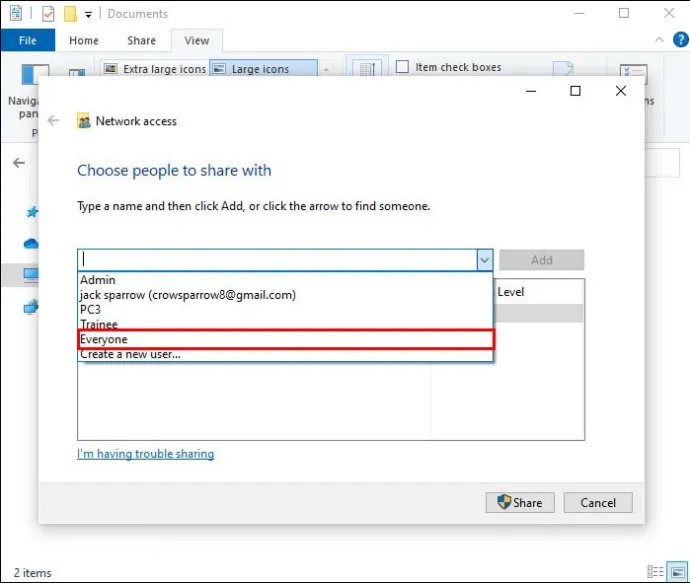Switch to large thumbnails view in status bar

[677, 572]
